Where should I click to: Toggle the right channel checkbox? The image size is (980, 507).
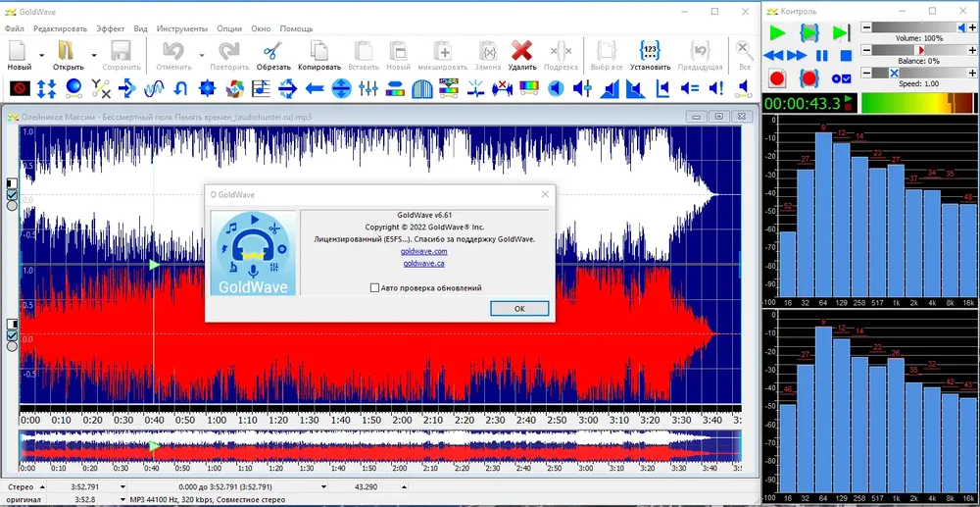12,335
